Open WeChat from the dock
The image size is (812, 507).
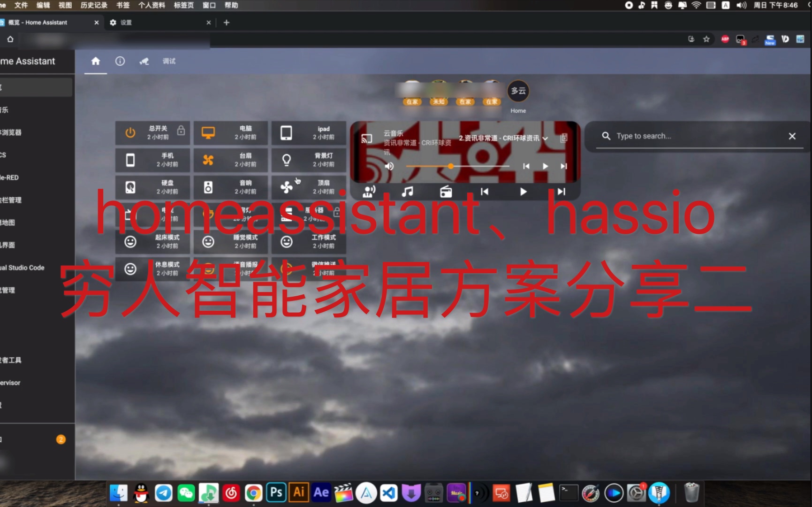[186, 493]
